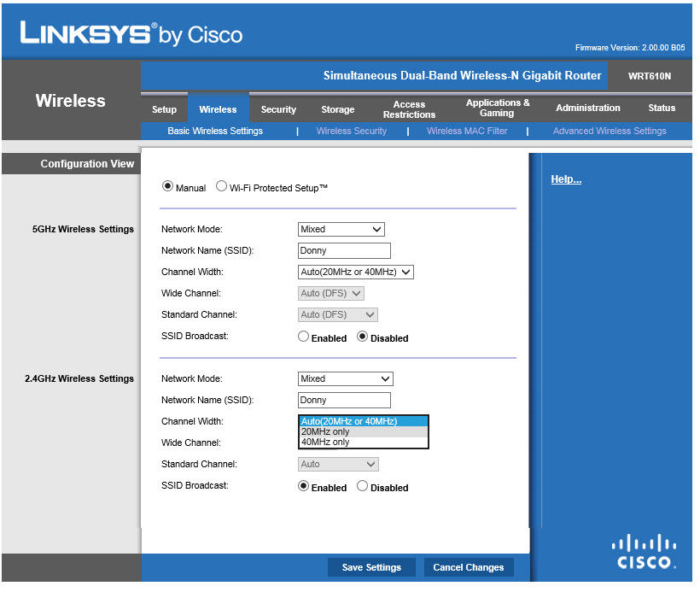Enable SSID Broadcast for 2.4GHz
Screen dimensions: 700x592
[303, 486]
